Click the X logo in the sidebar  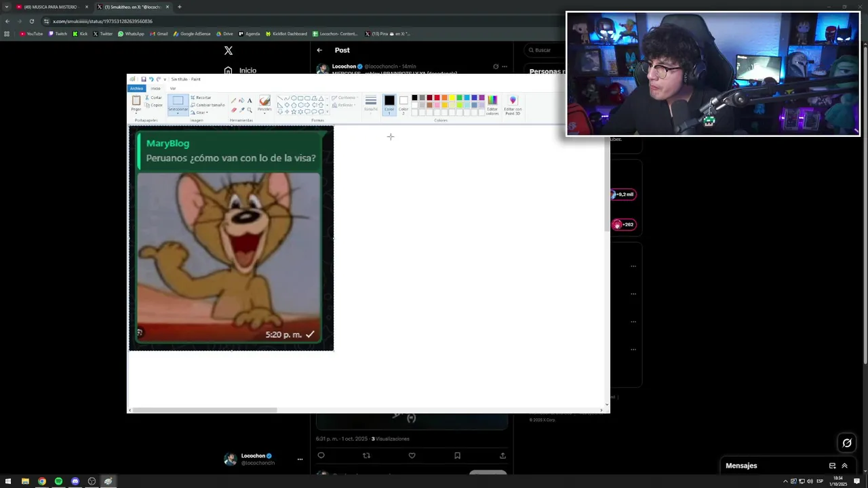[229, 50]
